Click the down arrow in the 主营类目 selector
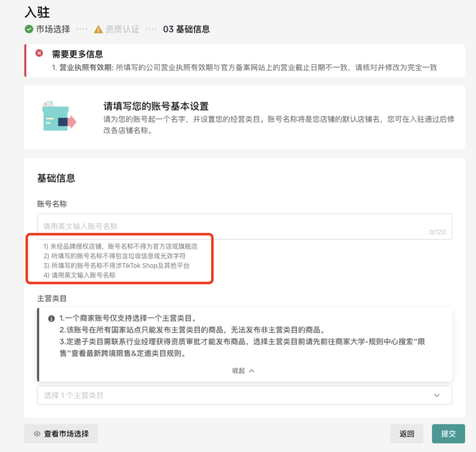This screenshot has height=452, width=476. (437, 395)
